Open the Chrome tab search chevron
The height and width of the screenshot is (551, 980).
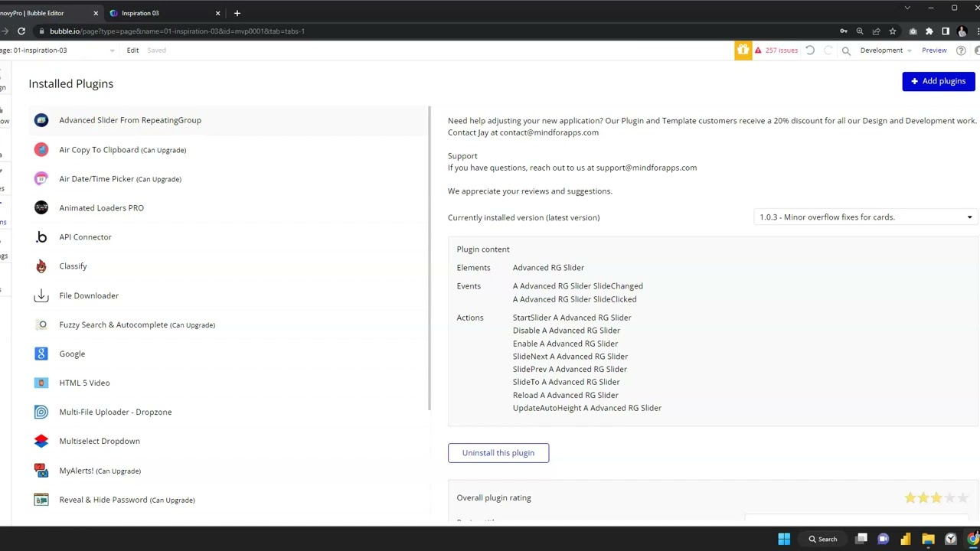tap(907, 8)
